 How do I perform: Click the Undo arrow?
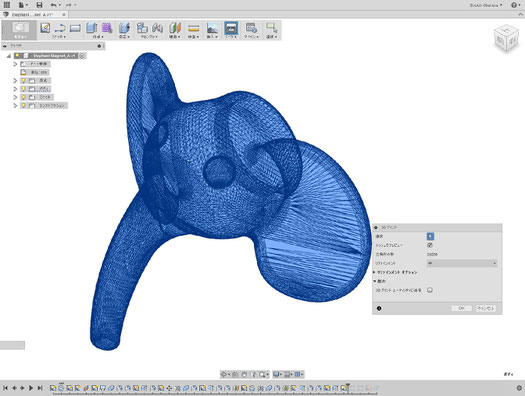coord(55,5)
